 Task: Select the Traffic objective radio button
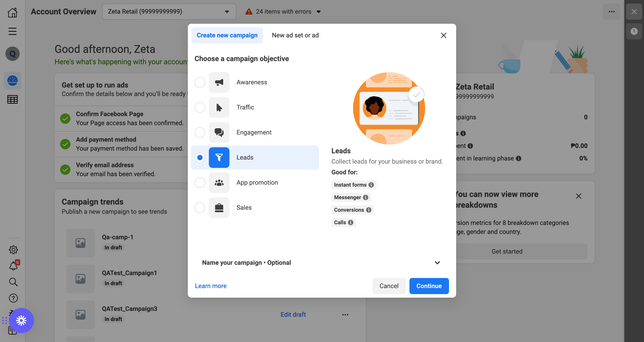point(200,107)
